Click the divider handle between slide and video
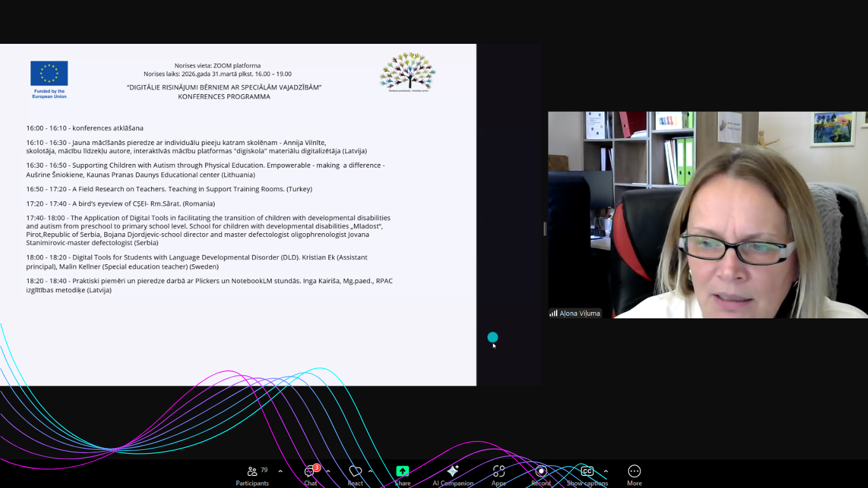This screenshot has height=488, width=868. [x=545, y=229]
